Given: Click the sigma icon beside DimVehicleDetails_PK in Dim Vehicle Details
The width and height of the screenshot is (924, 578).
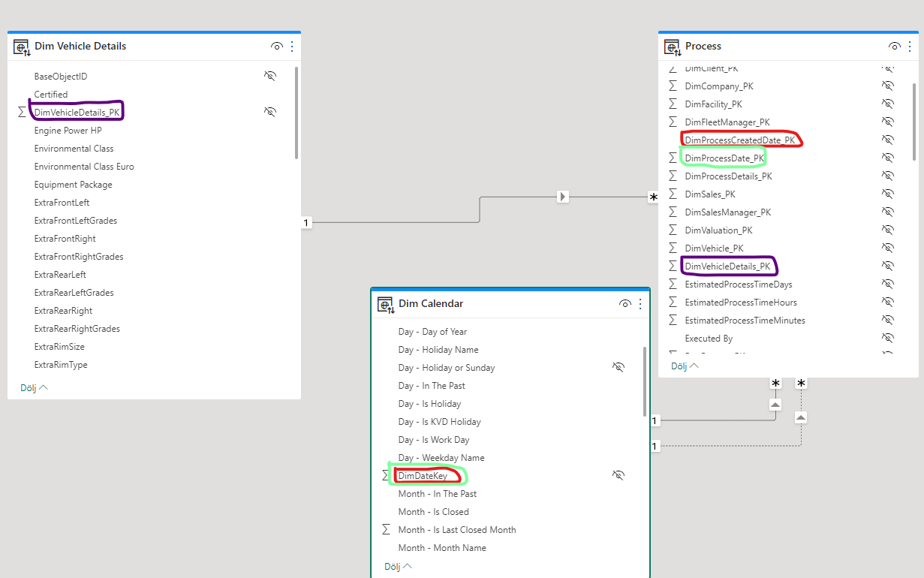Looking at the screenshot, I should coord(22,112).
